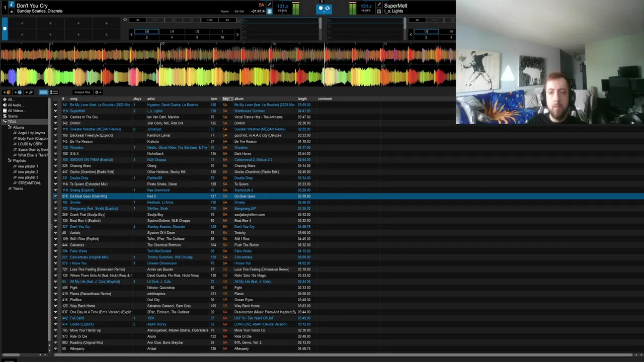Viewport: 644px width, 362px height.
Task: Click Edit Grid on left deck
Action: click(239, 11)
